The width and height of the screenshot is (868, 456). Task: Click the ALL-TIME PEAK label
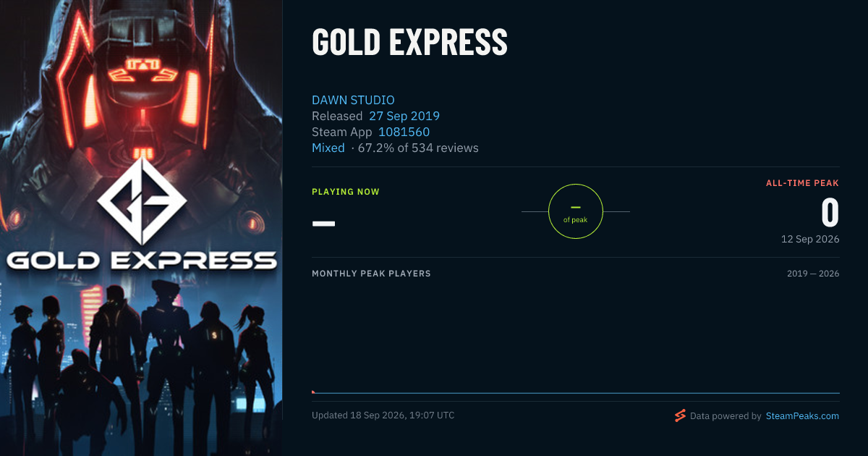click(x=802, y=183)
